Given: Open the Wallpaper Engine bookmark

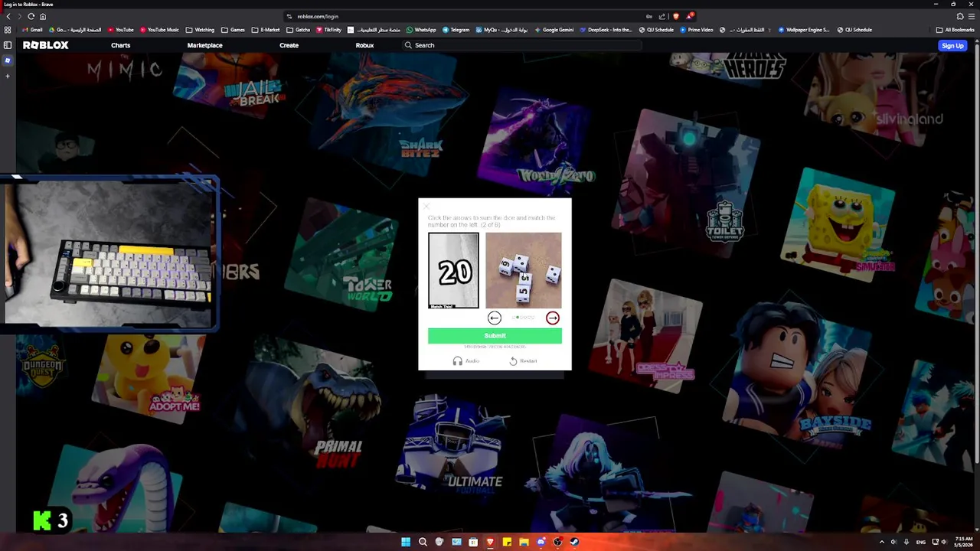Looking at the screenshot, I should tap(804, 30).
